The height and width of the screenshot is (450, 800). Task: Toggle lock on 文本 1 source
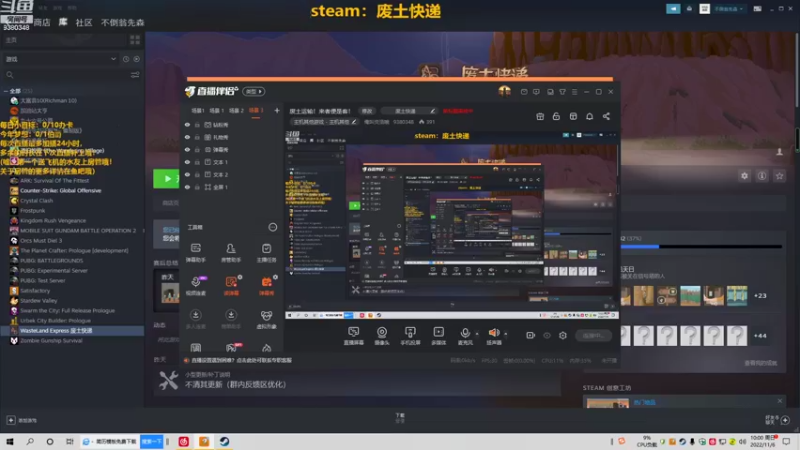coord(197,162)
